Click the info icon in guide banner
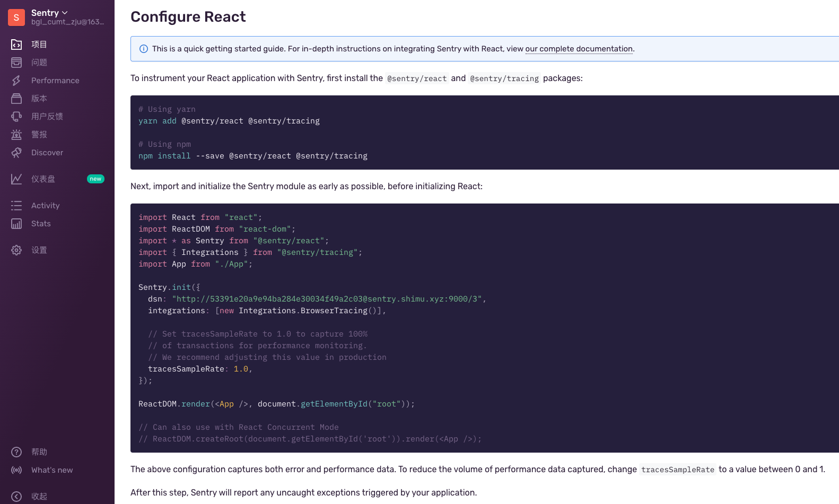This screenshot has height=504, width=839. (144, 49)
